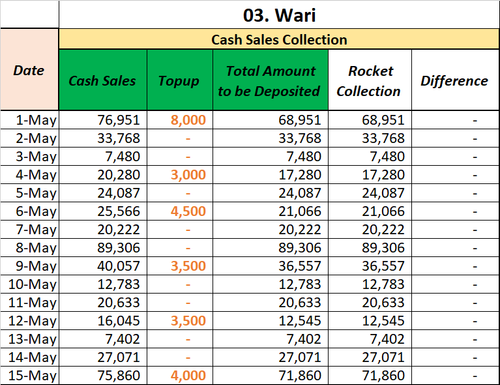Click 7,402 in Cash Sales column
The width and height of the screenshot is (500, 385).
(103, 339)
